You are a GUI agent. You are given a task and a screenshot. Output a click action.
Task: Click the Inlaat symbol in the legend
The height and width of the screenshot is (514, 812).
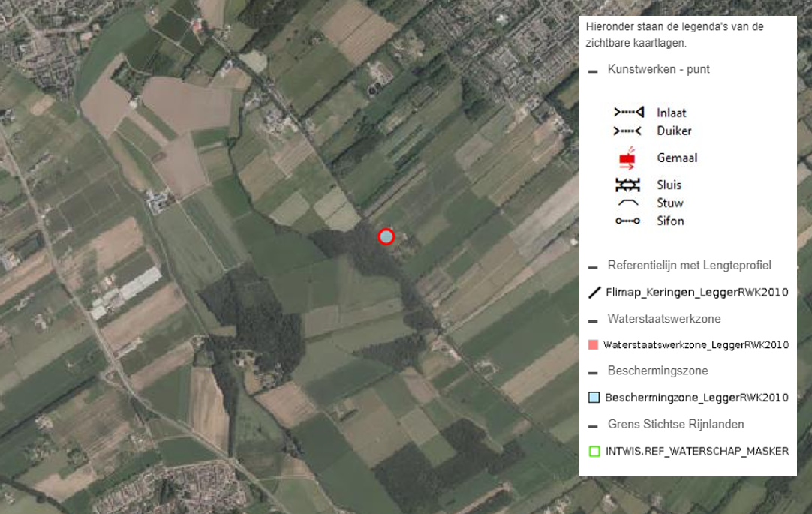[629, 113]
